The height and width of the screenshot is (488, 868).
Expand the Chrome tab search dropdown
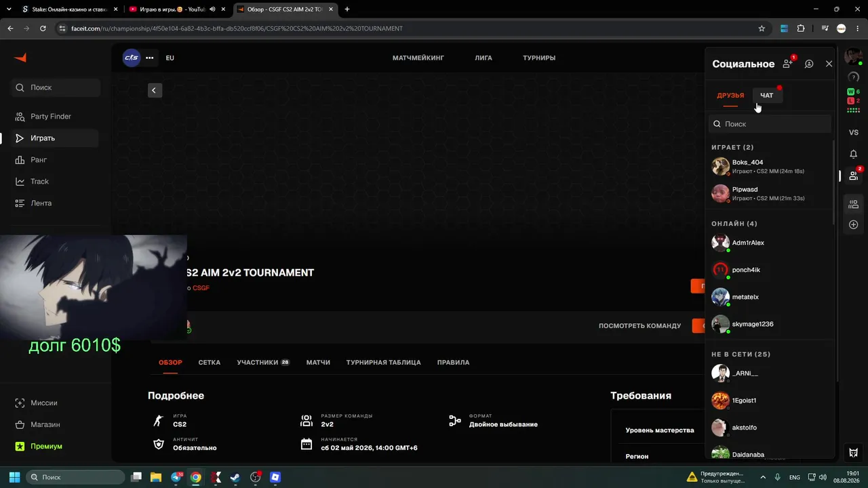pos(9,9)
